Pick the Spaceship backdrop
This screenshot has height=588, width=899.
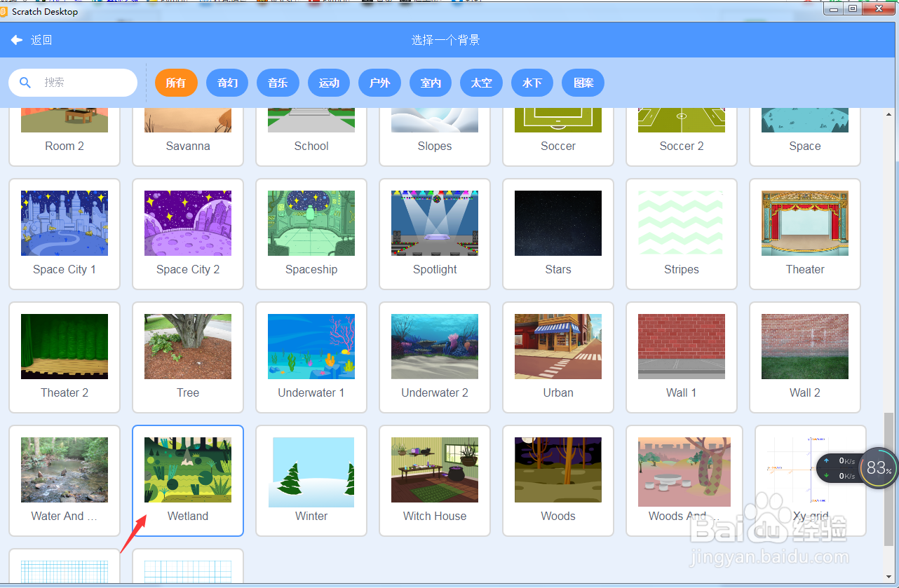pyautogui.click(x=311, y=234)
